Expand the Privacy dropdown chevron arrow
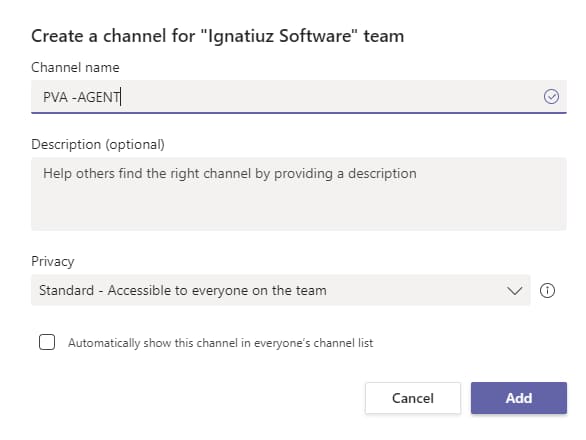 (515, 290)
